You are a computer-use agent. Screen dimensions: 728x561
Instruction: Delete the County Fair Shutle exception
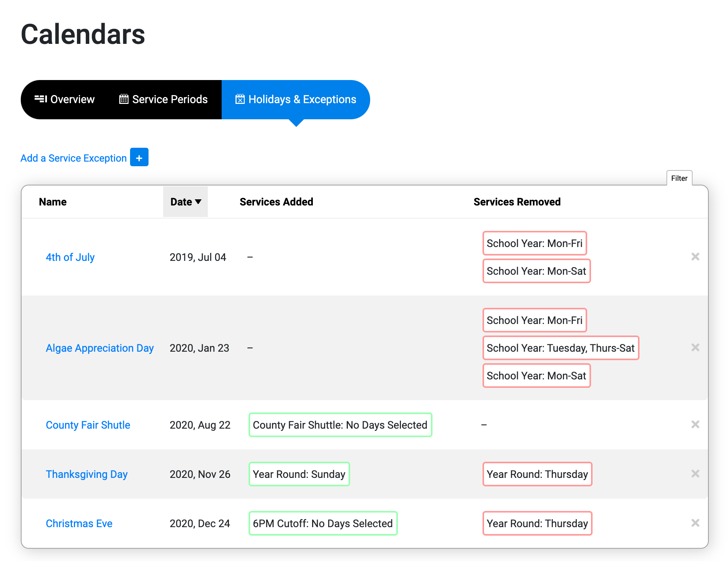tap(695, 424)
